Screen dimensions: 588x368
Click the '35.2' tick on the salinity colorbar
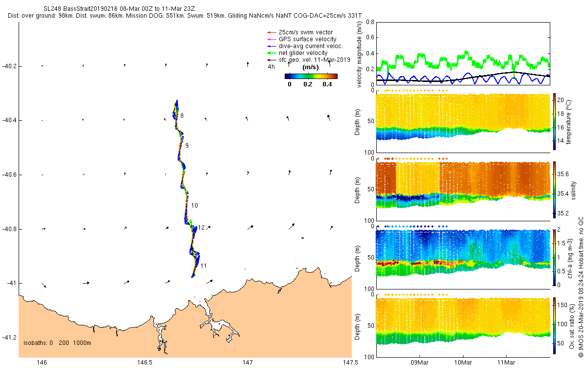[563, 213]
